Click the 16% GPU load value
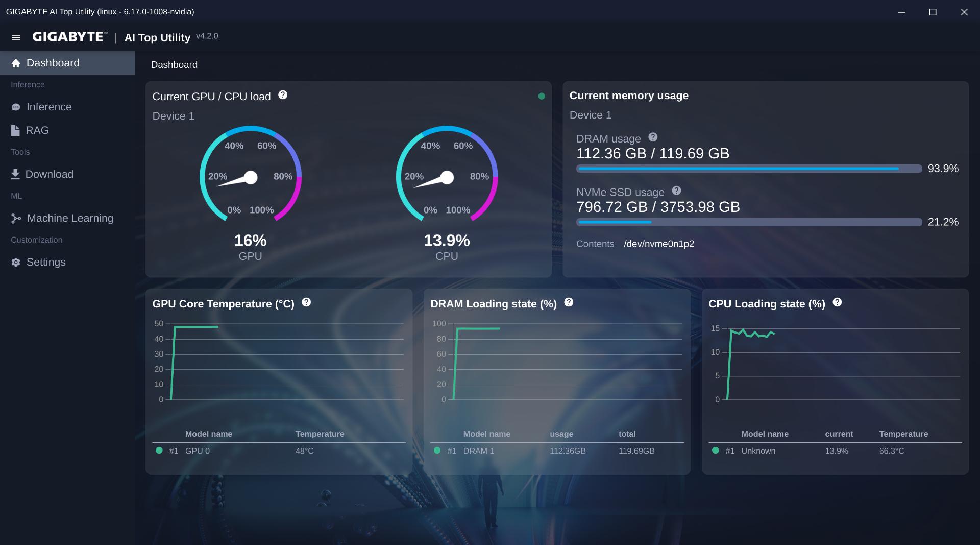 [x=250, y=241]
